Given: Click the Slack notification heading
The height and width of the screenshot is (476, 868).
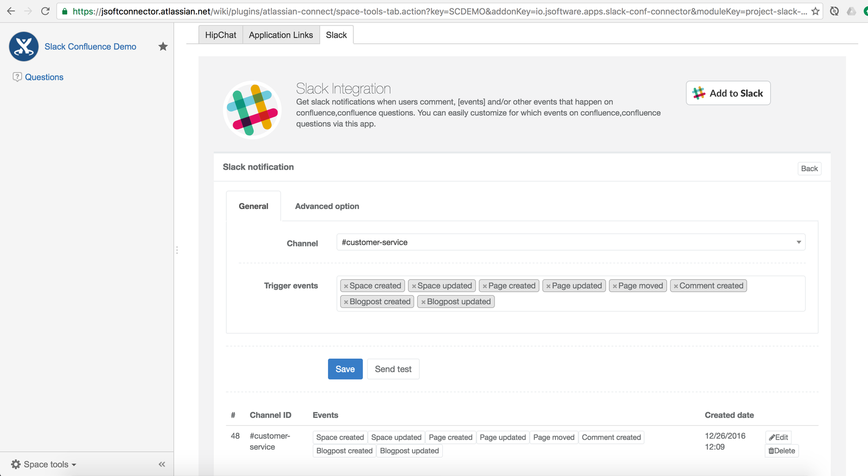Looking at the screenshot, I should (258, 167).
